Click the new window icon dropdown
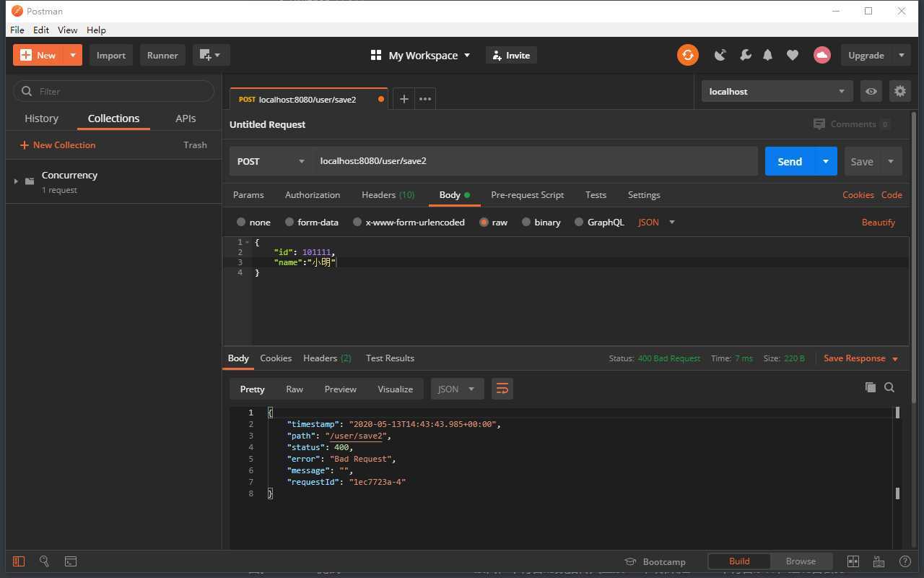This screenshot has width=924, height=578. pos(211,55)
